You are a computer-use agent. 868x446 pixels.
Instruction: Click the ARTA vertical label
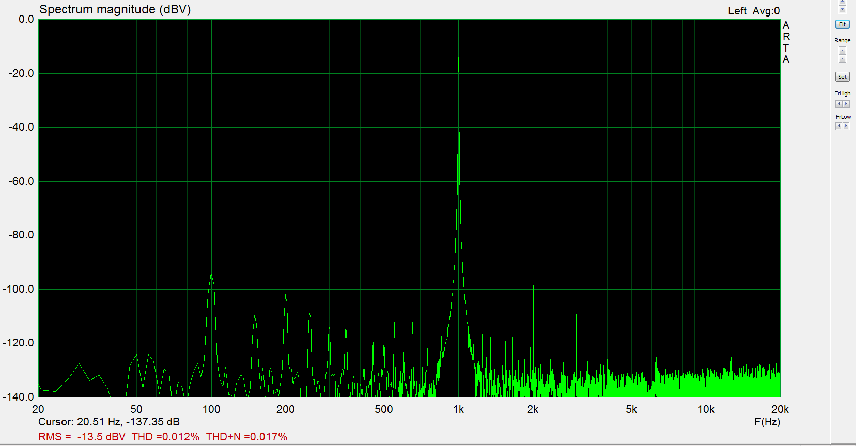click(x=786, y=42)
